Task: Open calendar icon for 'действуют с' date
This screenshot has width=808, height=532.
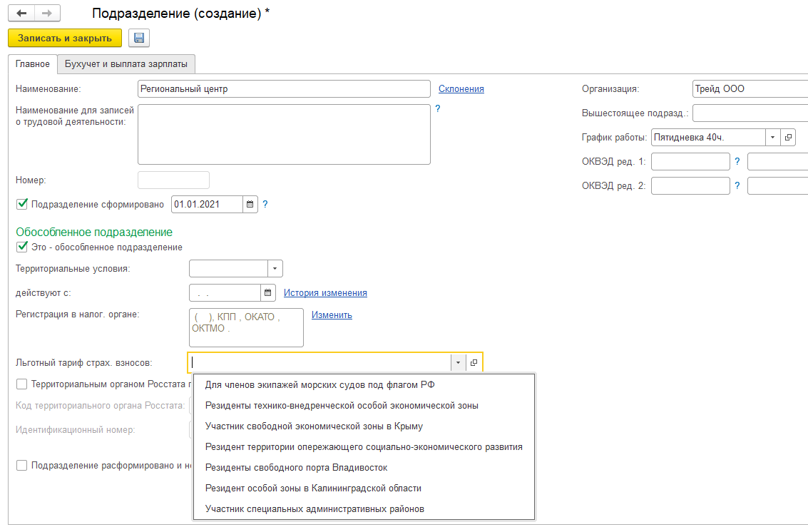Action: pos(268,293)
